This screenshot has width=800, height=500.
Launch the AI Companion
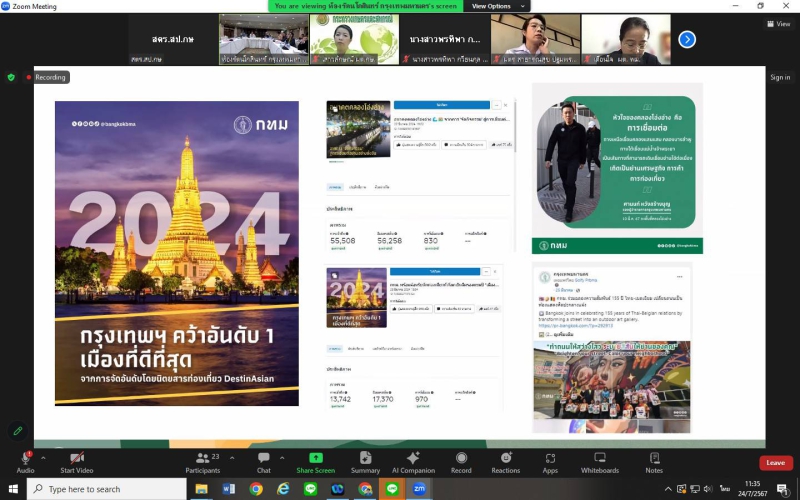point(413,459)
